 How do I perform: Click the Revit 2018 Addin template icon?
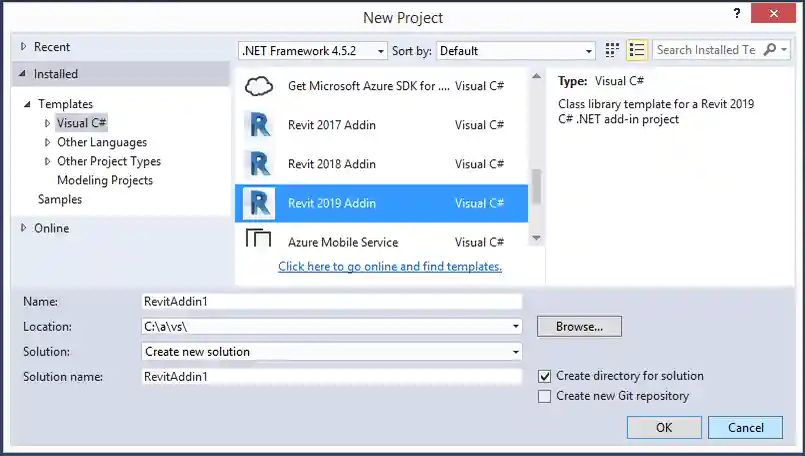click(259, 164)
